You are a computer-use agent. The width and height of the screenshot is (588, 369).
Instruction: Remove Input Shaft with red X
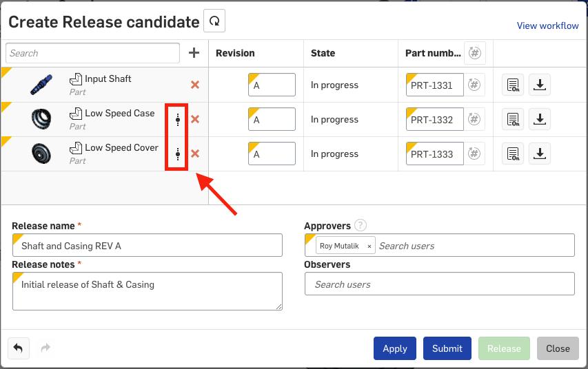coord(195,85)
